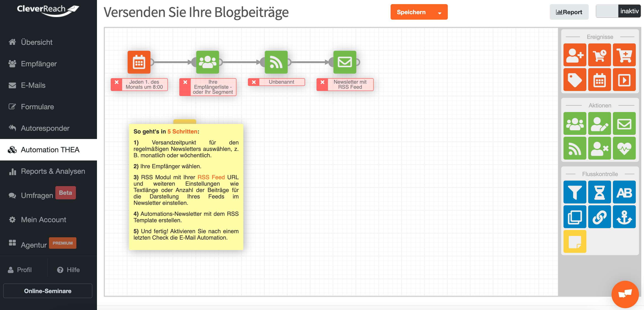Screen dimensions: 644x310
Task: Select hourglass wait flow control
Action: [x=599, y=192]
